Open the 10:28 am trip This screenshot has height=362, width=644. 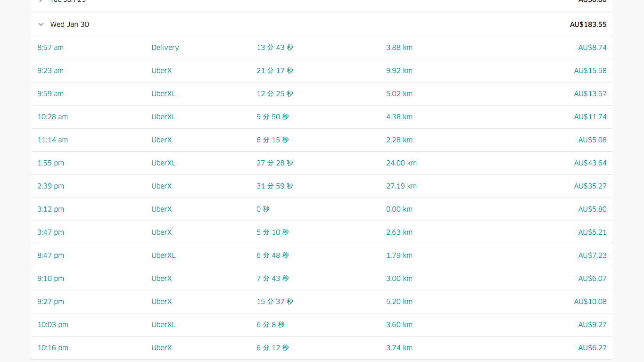53,117
